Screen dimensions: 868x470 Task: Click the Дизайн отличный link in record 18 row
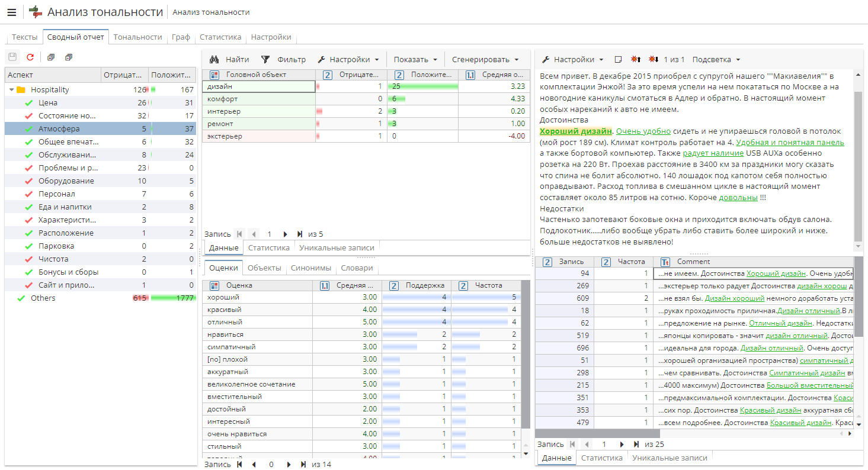pyautogui.click(x=809, y=311)
